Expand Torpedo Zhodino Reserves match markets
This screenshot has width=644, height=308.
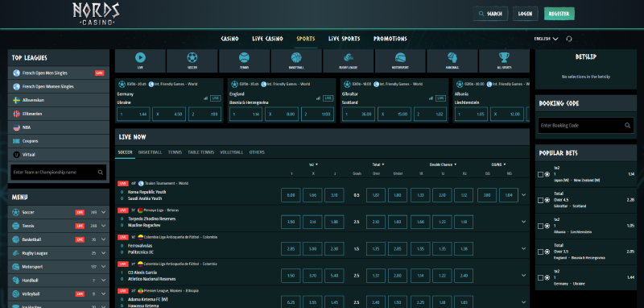(524, 222)
